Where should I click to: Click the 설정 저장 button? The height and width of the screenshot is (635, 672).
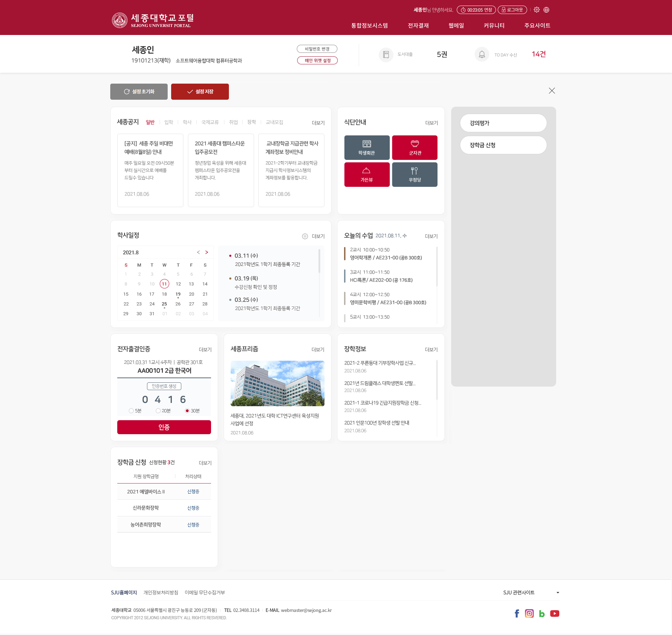point(200,92)
